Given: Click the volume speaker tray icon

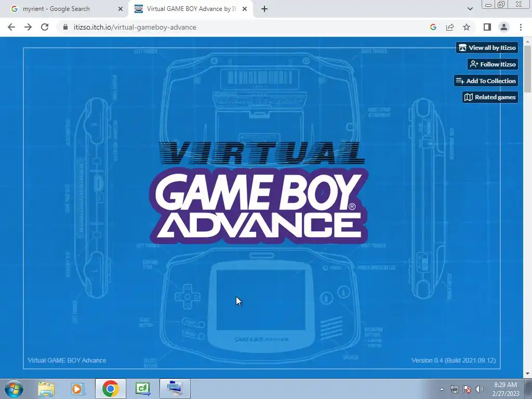Looking at the screenshot, I should coord(480,389).
